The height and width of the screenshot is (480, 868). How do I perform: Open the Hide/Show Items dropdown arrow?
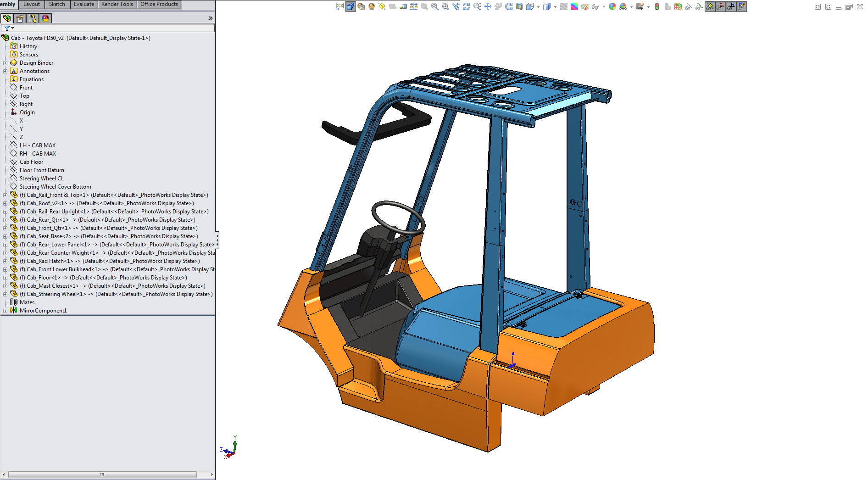tap(604, 7)
